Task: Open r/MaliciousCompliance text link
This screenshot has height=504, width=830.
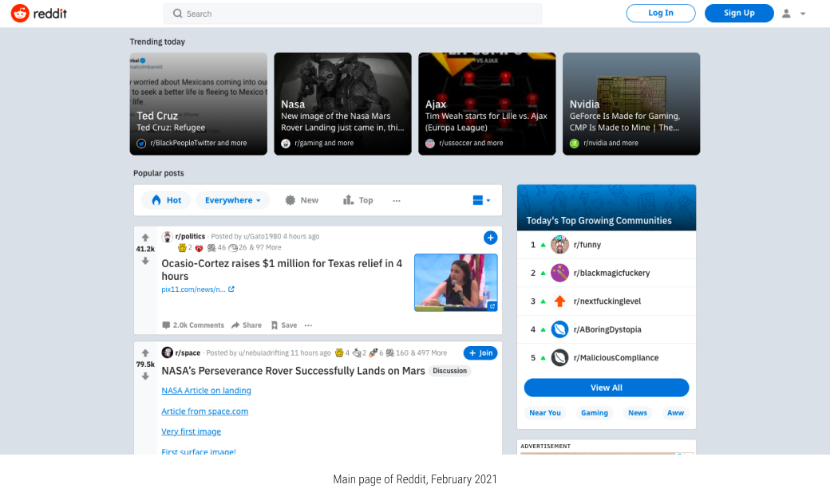Action: [616, 358]
